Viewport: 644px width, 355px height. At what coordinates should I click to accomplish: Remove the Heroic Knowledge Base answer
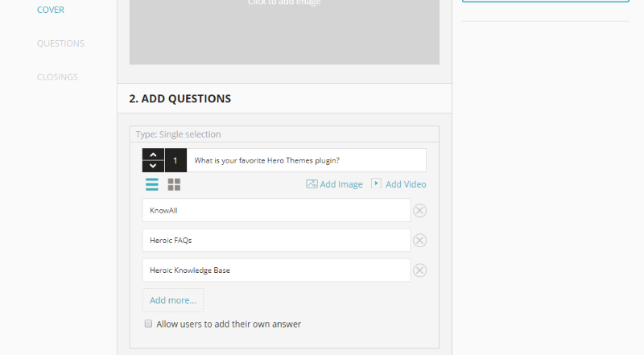coord(419,270)
